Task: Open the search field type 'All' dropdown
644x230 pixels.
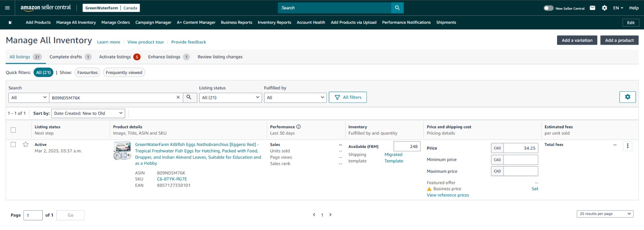Action: point(29,97)
